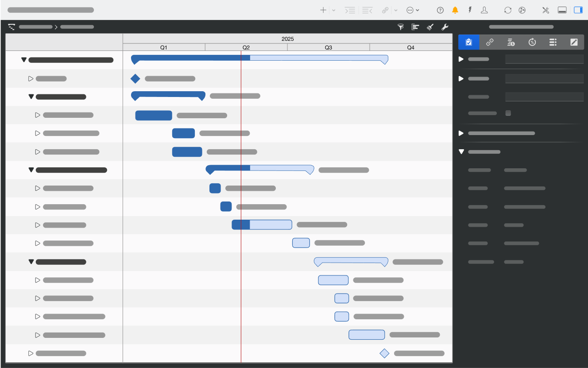Open the more options ellipsis menu
Screen dimensions: 588x368
tap(410, 10)
